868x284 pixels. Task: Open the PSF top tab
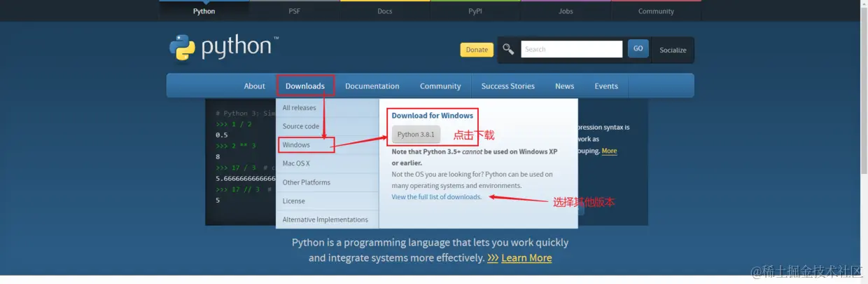pos(295,11)
